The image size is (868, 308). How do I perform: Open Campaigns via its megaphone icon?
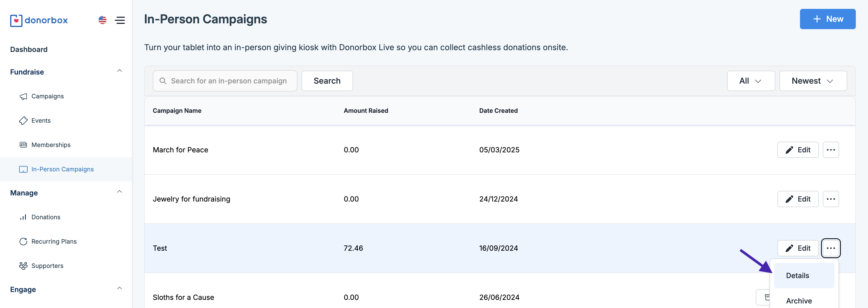[x=23, y=96]
